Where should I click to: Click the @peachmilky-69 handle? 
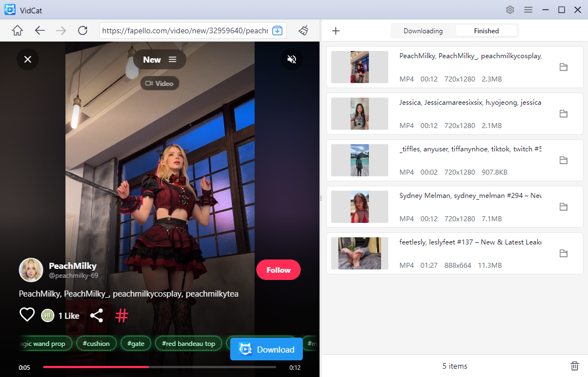73,276
